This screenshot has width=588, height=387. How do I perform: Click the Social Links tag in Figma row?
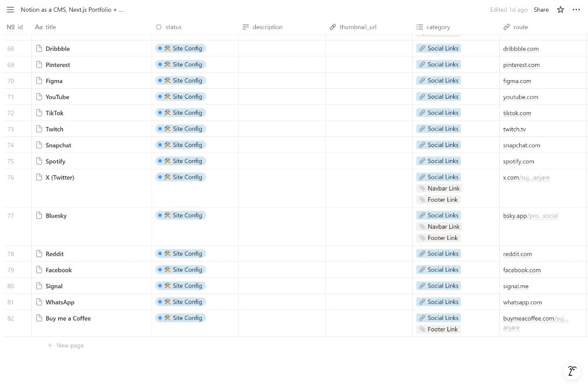(439, 81)
